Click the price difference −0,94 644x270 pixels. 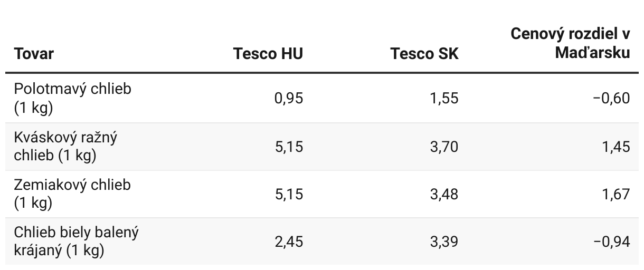tap(612, 242)
